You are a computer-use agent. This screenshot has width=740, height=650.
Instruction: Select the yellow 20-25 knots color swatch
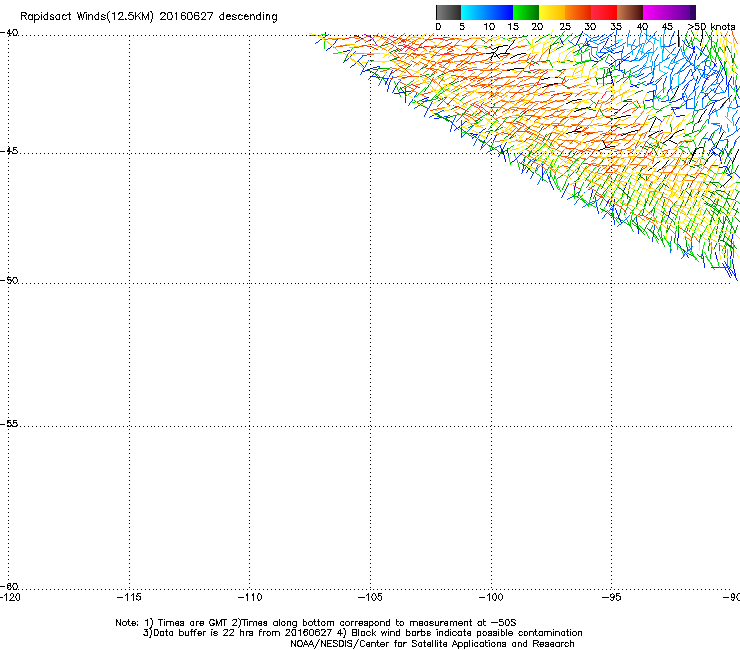click(552, 12)
